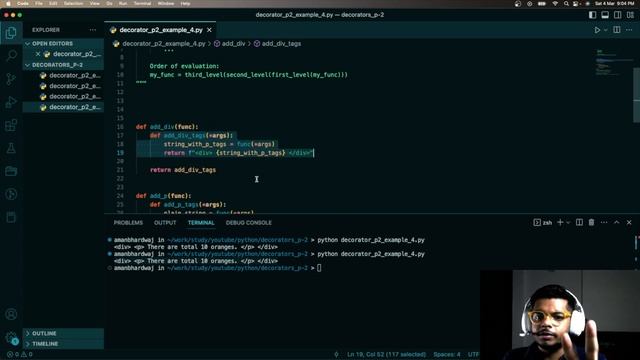The image size is (640, 360).
Task: Collapse the DECORATORS_P-2 folder section
Action: pos(64,65)
